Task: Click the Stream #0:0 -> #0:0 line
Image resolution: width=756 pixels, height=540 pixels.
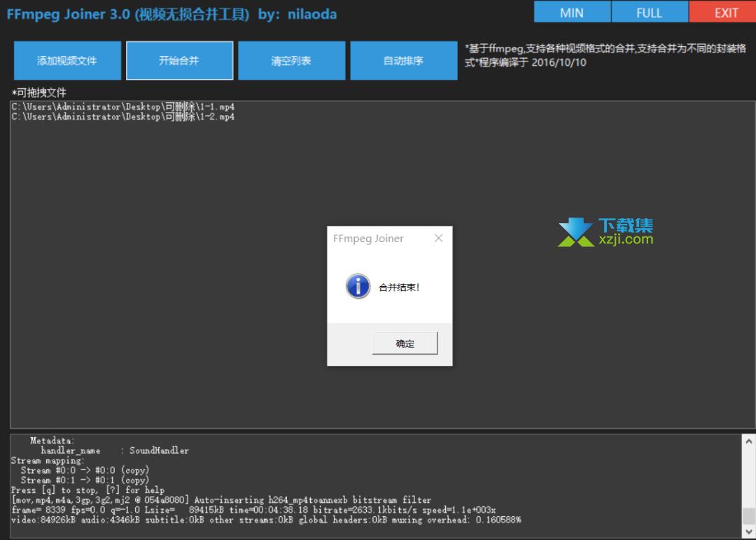Action: point(85,470)
